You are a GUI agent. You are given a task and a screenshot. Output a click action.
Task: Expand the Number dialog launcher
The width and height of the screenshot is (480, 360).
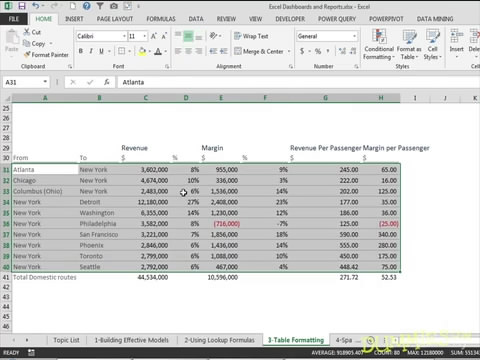tap(356, 67)
